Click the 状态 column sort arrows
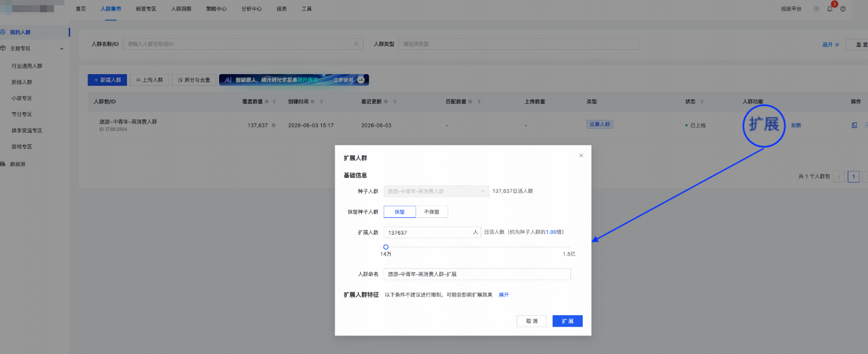 click(x=702, y=101)
